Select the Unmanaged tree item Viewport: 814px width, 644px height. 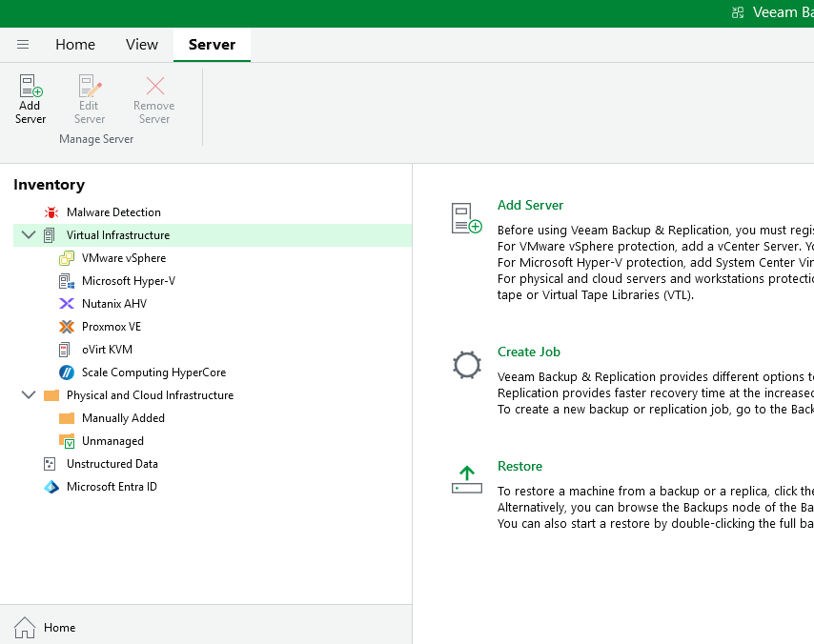click(x=112, y=441)
